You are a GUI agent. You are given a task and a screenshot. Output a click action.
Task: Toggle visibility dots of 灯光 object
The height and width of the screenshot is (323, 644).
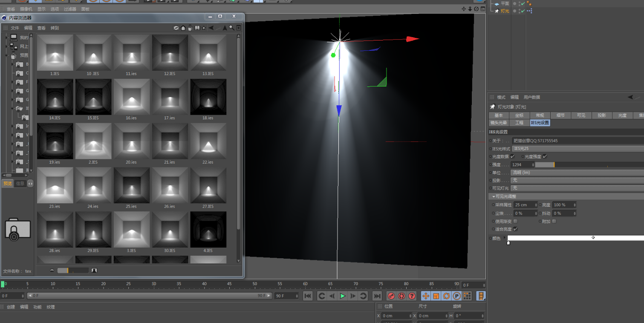pos(520,11)
